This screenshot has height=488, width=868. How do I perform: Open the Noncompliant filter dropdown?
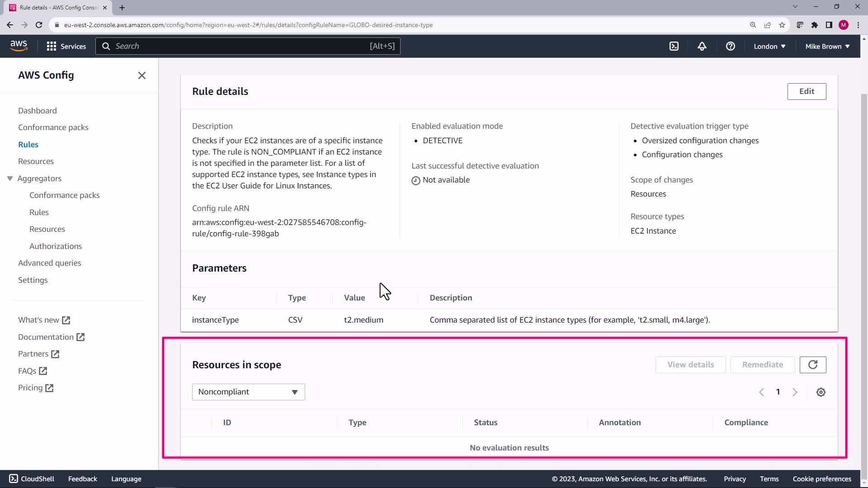(248, 392)
